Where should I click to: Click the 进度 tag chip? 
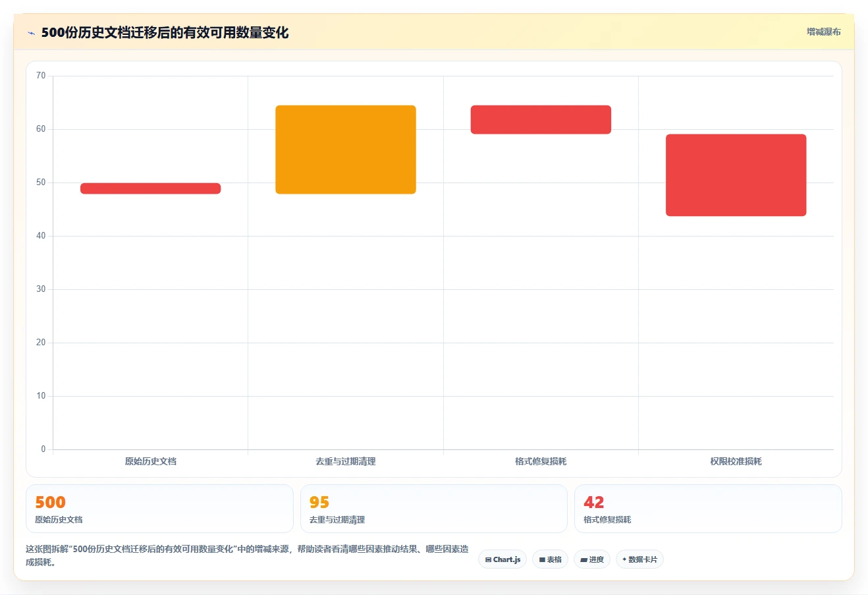[x=592, y=559]
